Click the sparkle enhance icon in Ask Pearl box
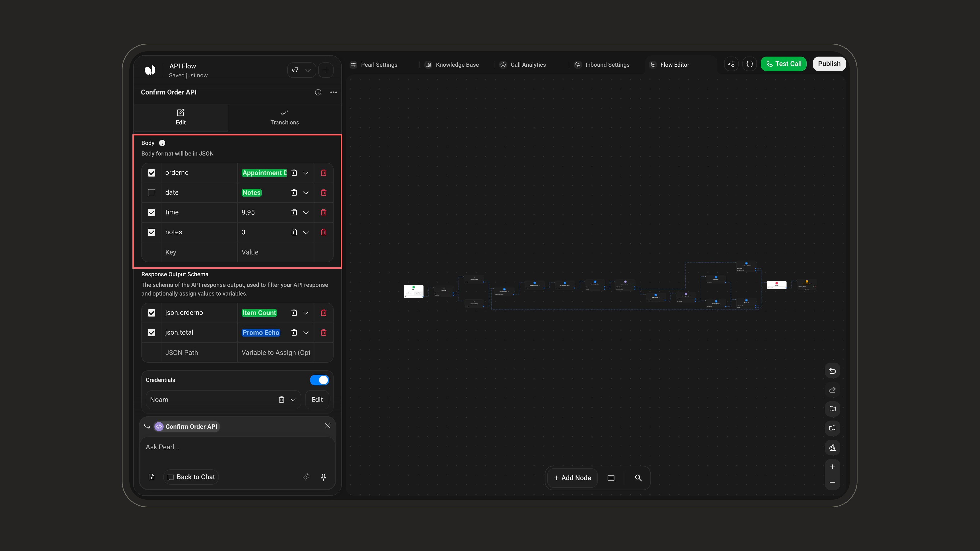The height and width of the screenshot is (551, 980). tap(306, 477)
